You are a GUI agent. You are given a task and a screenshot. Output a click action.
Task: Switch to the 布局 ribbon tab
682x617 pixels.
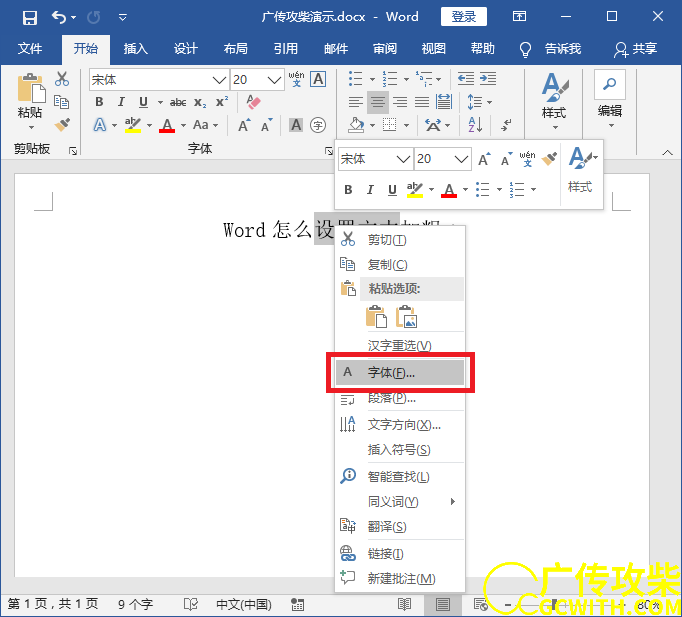[x=235, y=48]
